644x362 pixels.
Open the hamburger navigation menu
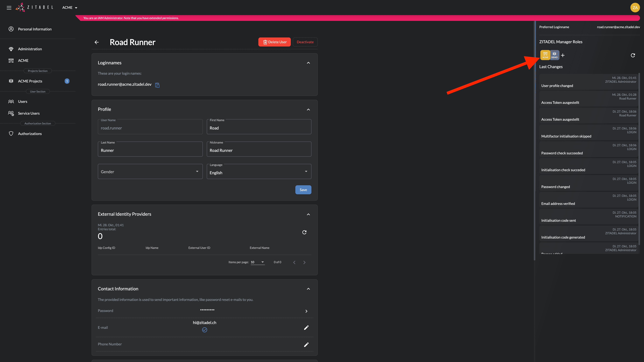tap(9, 8)
